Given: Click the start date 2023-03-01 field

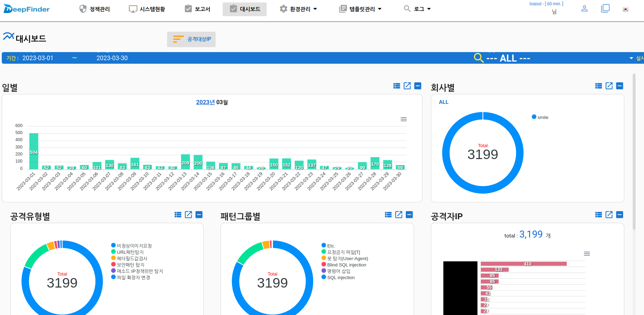Looking at the screenshot, I should [38, 58].
